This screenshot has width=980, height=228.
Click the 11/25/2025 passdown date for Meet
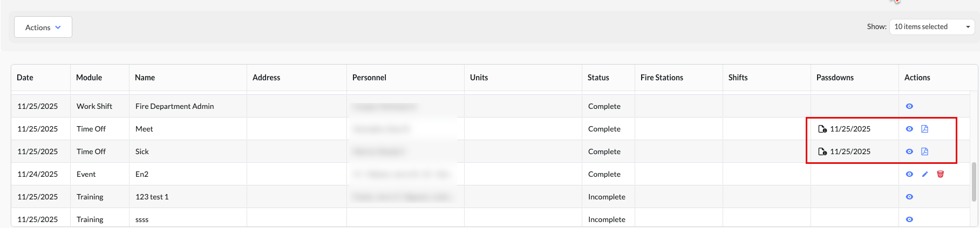tap(850, 129)
